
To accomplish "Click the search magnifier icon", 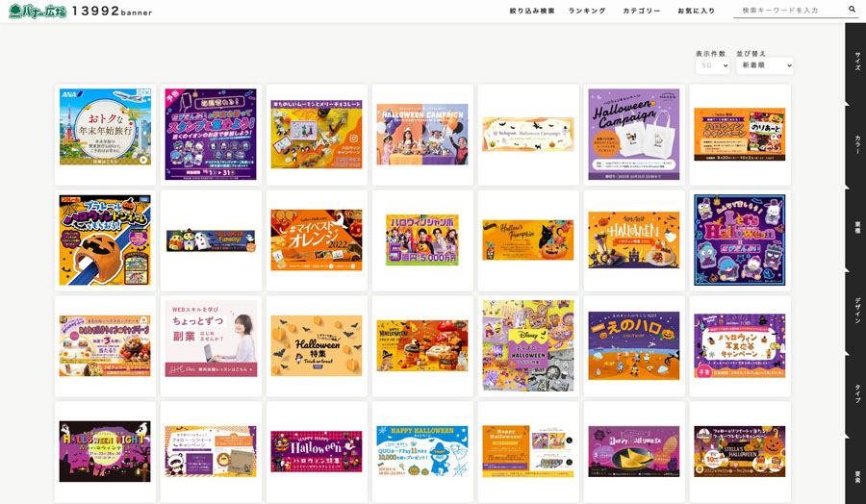I will (x=852, y=10).
